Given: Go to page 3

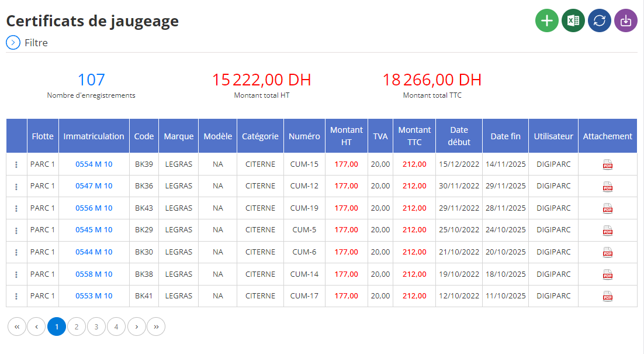Looking at the screenshot, I should [96, 327].
